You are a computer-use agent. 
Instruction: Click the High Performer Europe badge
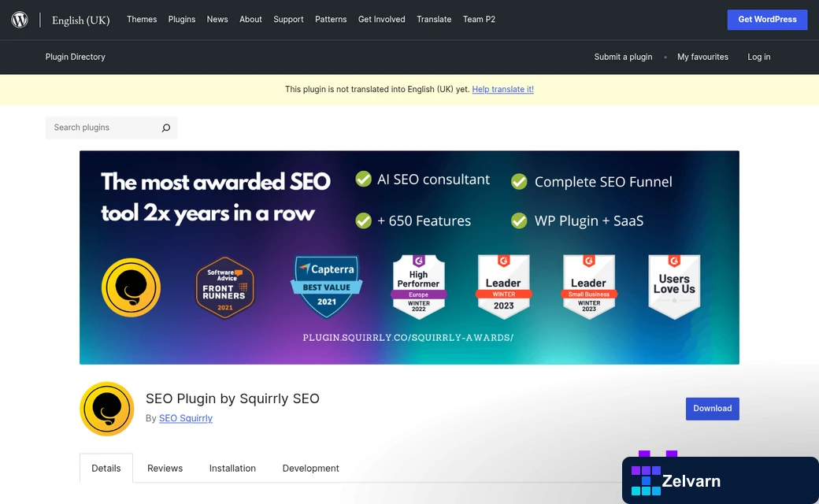pyautogui.click(x=418, y=287)
